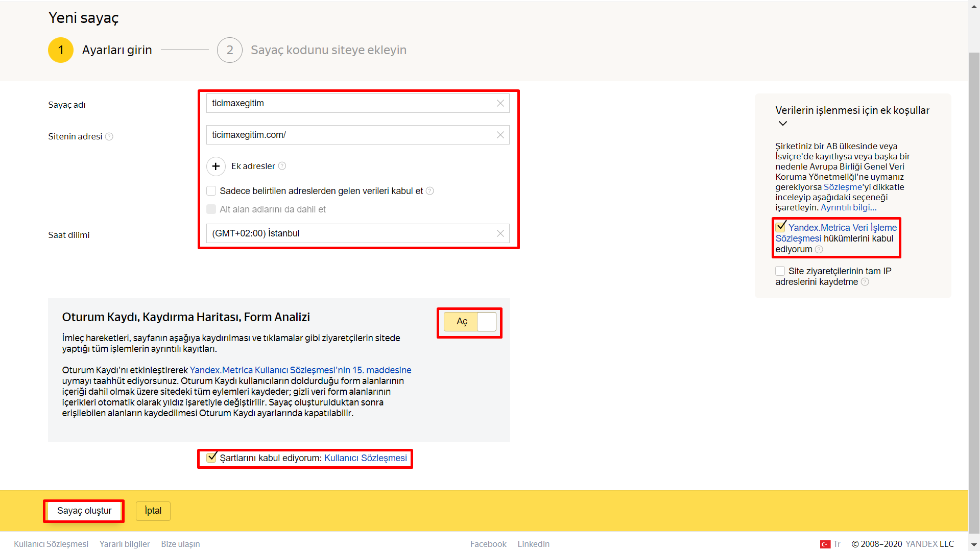This screenshot has width=980, height=551.
Task: Clear the Saat dilimi field with X icon
Action: 500,233
